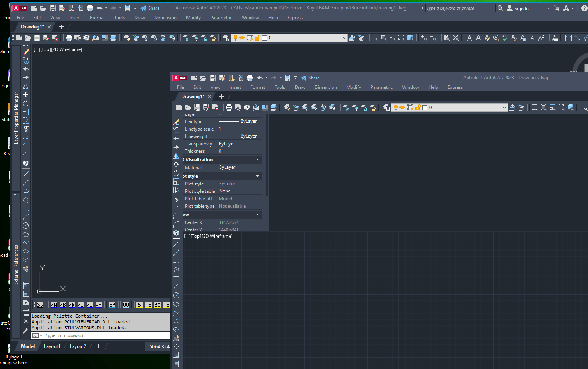The width and height of the screenshot is (588, 369).
Task: Collapse the Plot style section header
Action: click(x=257, y=176)
